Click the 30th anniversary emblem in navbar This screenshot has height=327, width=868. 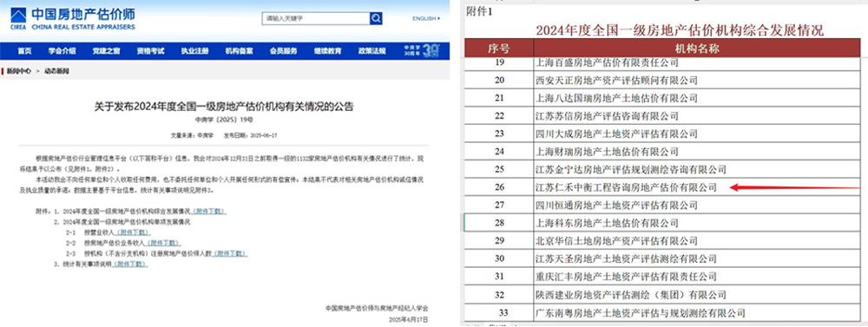423,51
